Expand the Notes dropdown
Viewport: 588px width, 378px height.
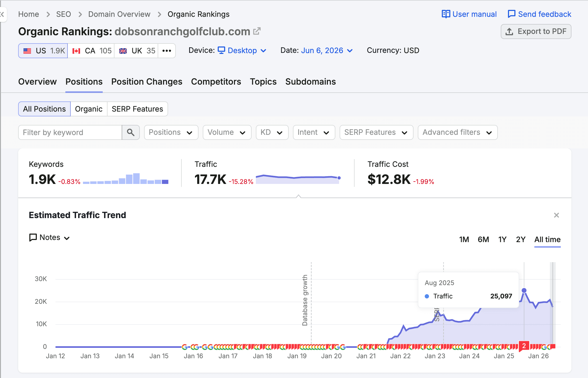pyautogui.click(x=50, y=238)
